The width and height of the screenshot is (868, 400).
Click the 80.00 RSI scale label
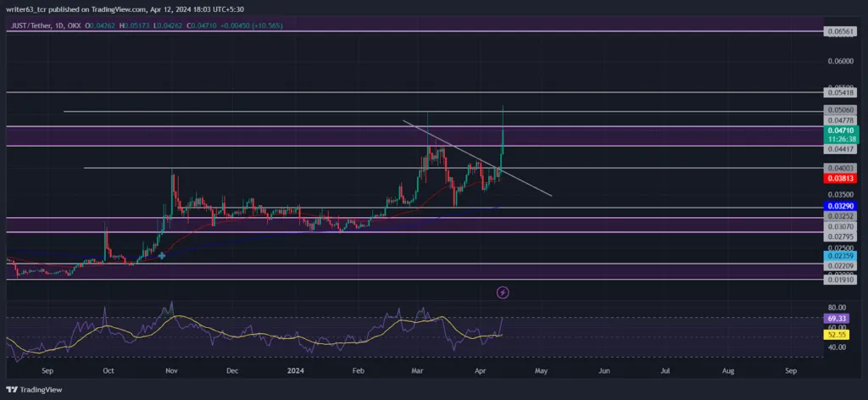click(837, 307)
